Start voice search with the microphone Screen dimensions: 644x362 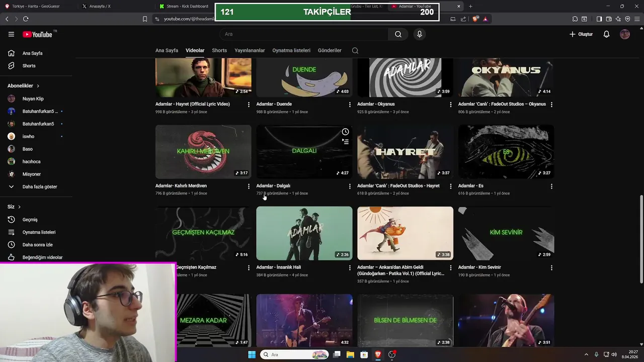pos(420,34)
